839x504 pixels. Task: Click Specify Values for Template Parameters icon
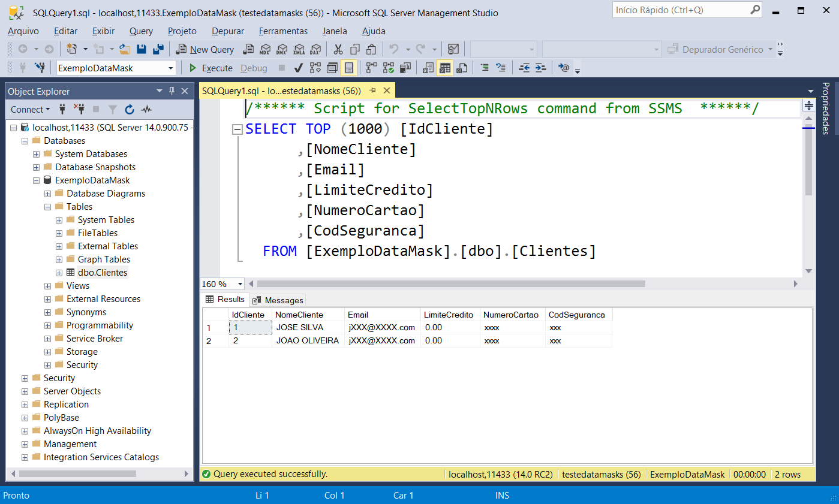(563, 68)
